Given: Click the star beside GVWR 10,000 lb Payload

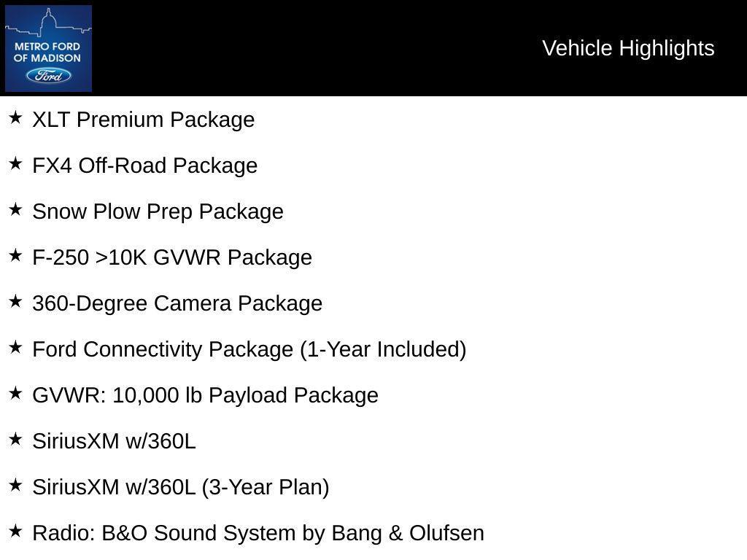Looking at the screenshot, I should [x=15, y=393].
